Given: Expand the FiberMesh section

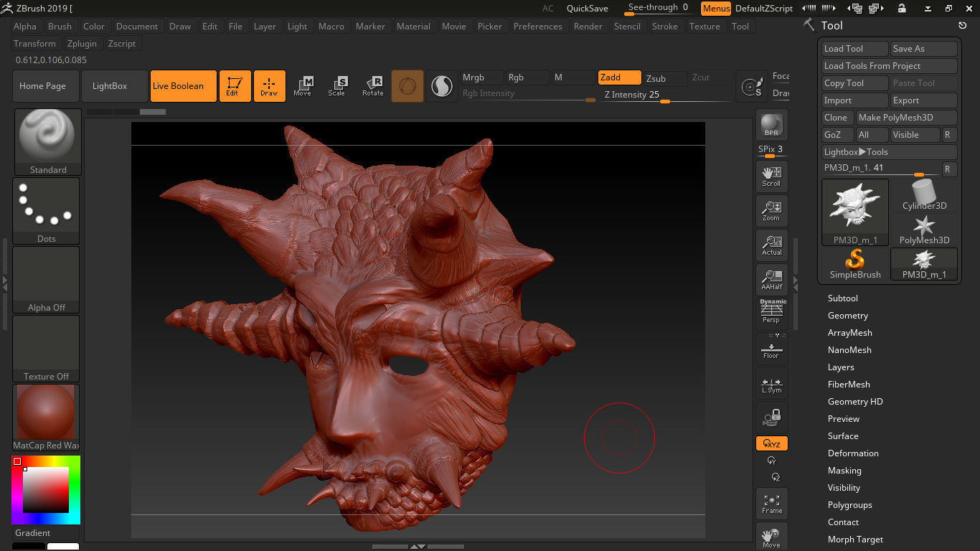Looking at the screenshot, I should [849, 385].
